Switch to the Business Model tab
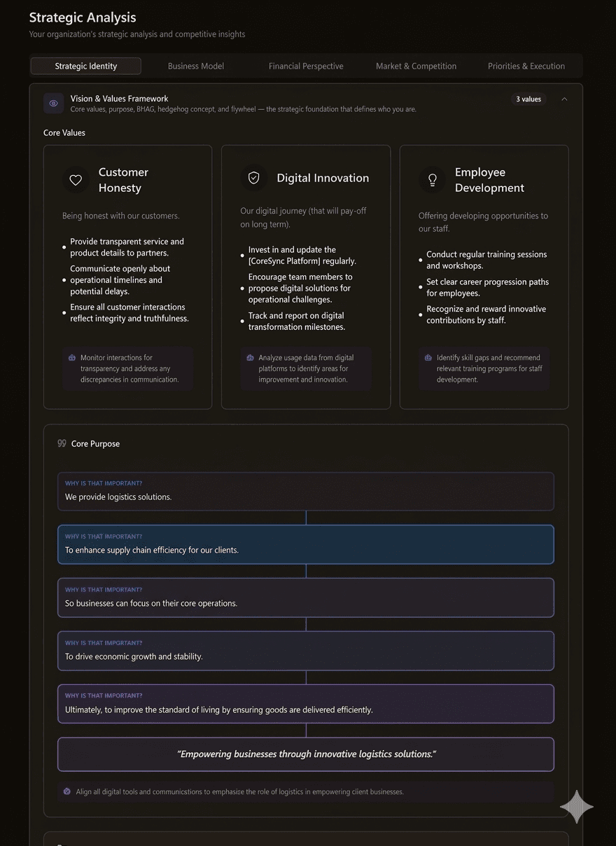Image resolution: width=616 pixels, height=846 pixels. click(196, 66)
